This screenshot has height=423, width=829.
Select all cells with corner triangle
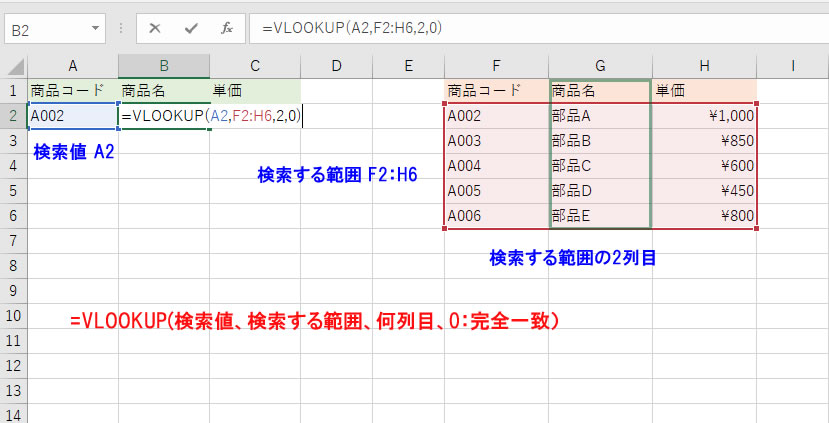(x=15, y=66)
